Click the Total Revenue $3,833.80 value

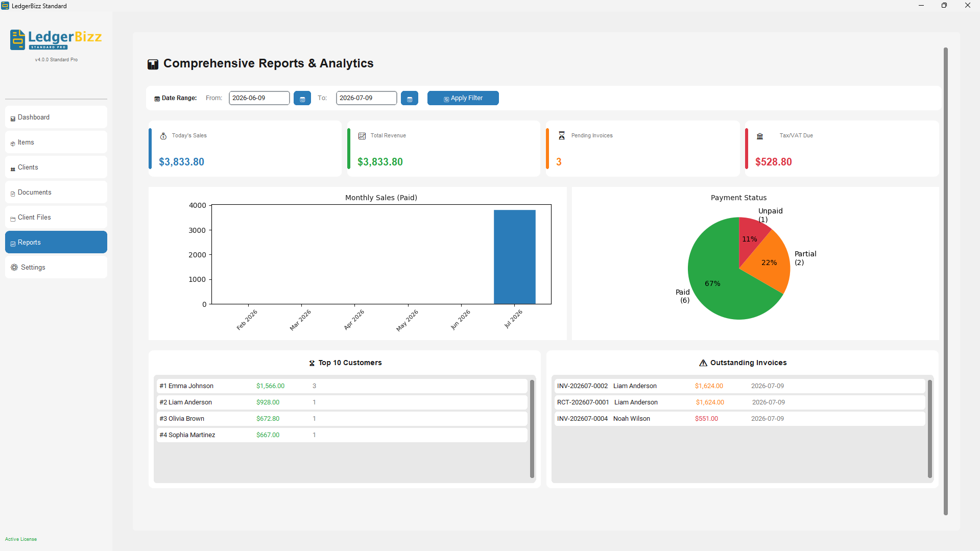(x=380, y=162)
